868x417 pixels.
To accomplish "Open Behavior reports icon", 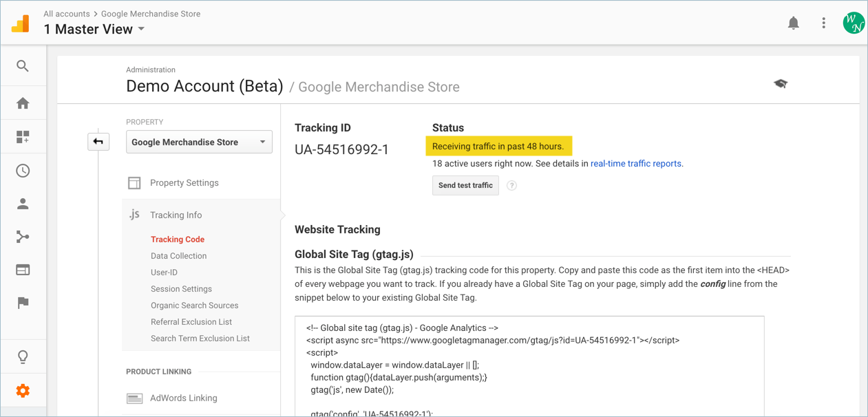I will (x=23, y=270).
